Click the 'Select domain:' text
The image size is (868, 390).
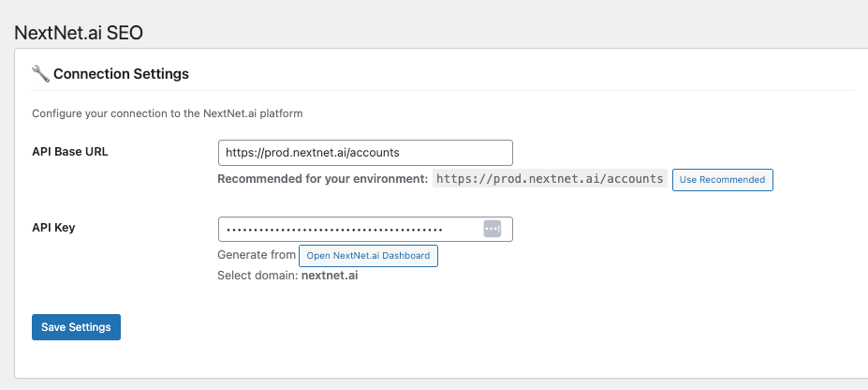[257, 276]
